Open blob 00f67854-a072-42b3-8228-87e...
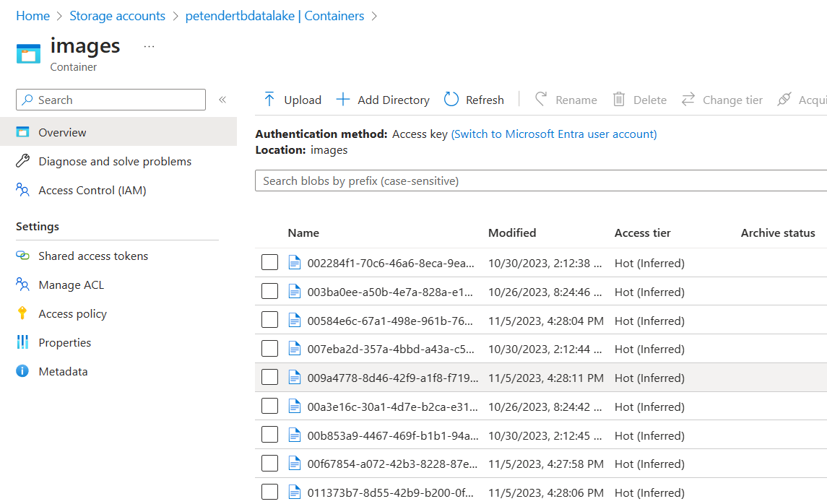 click(392, 464)
